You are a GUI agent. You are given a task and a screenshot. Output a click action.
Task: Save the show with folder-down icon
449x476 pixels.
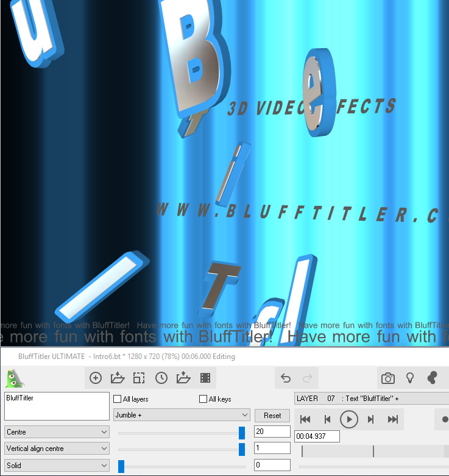tap(183, 378)
